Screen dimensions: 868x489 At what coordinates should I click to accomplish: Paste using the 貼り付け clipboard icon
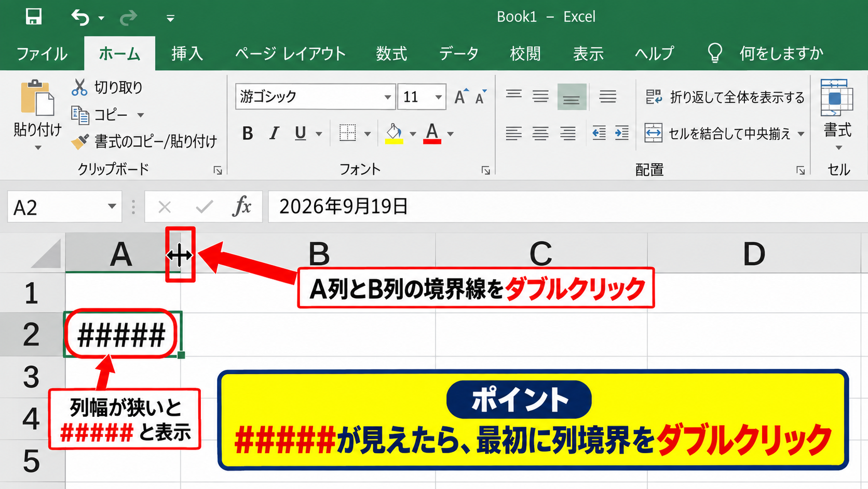[x=37, y=99]
